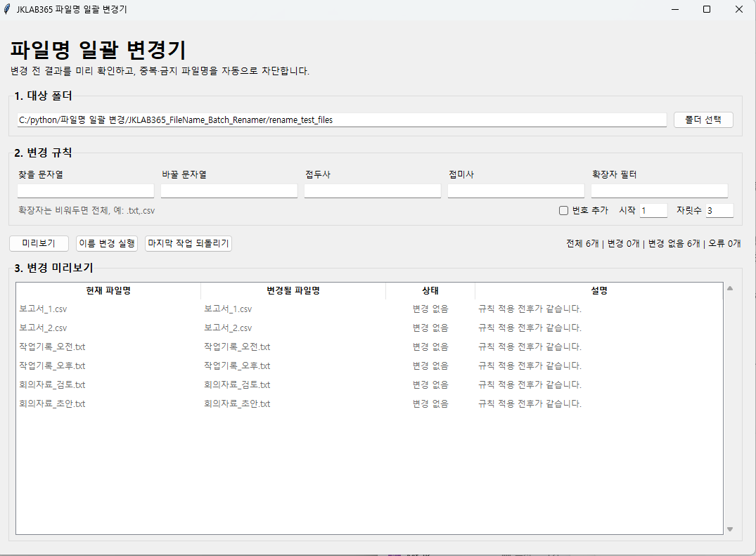Click the 시작 number field
This screenshot has height=556, width=756.
click(x=653, y=211)
